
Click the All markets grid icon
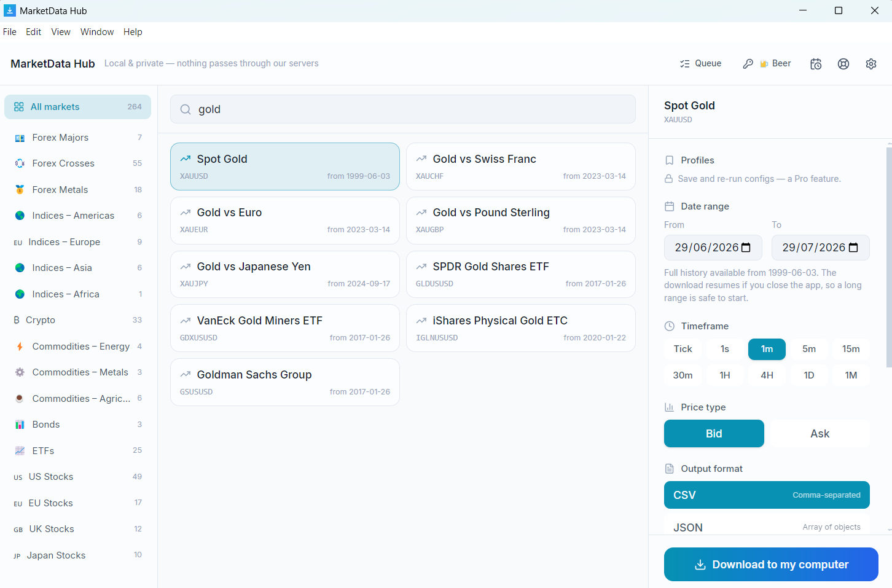[19, 107]
